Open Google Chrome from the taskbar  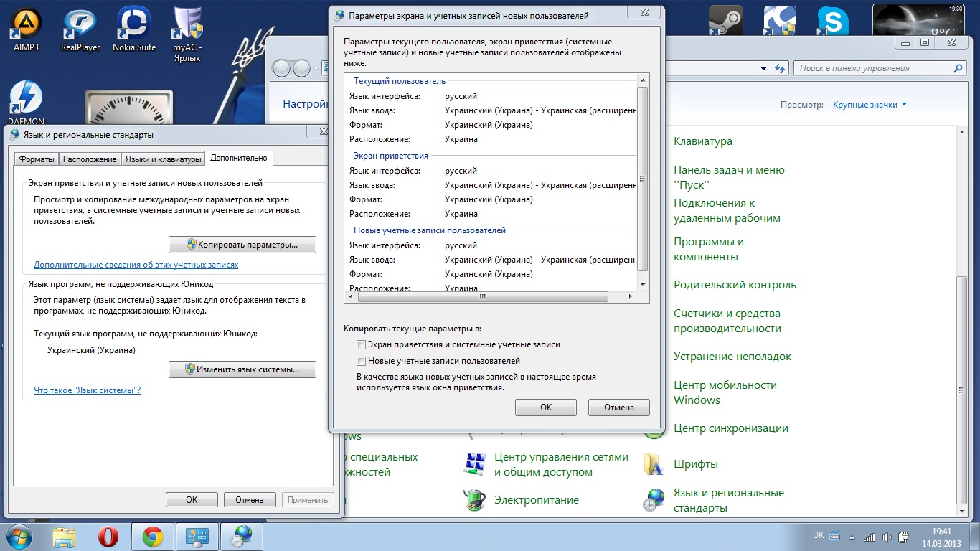point(152,536)
